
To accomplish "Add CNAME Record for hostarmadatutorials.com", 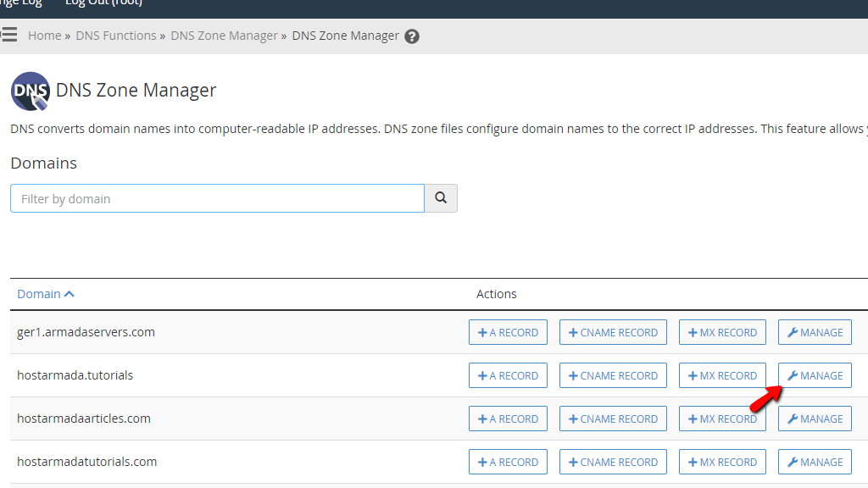I will pyautogui.click(x=613, y=462).
